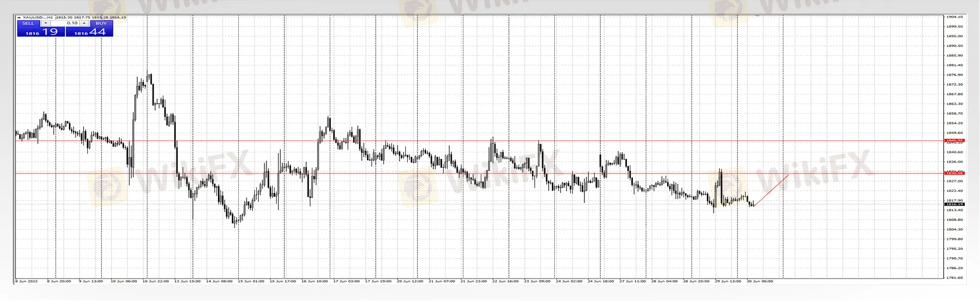980x301 pixels.
Task: Click the black current price 1816.19 label
Action: click(x=954, y=204)
